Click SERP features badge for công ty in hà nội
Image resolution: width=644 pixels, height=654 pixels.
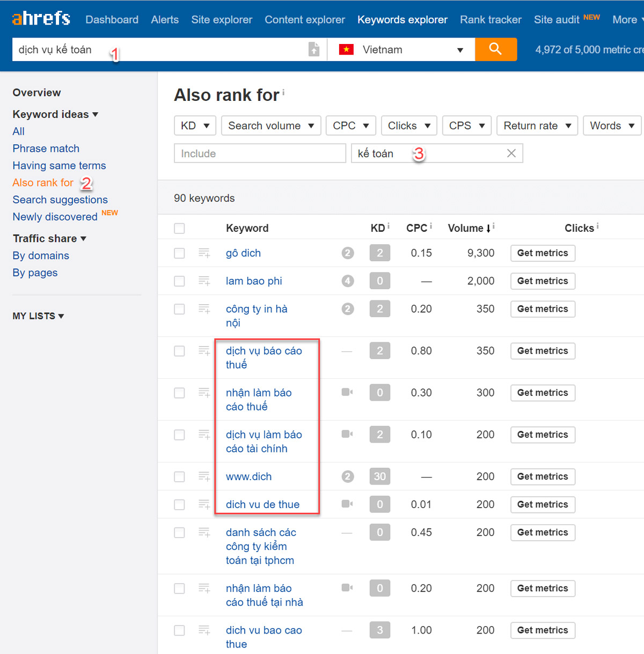pos(348,308)
